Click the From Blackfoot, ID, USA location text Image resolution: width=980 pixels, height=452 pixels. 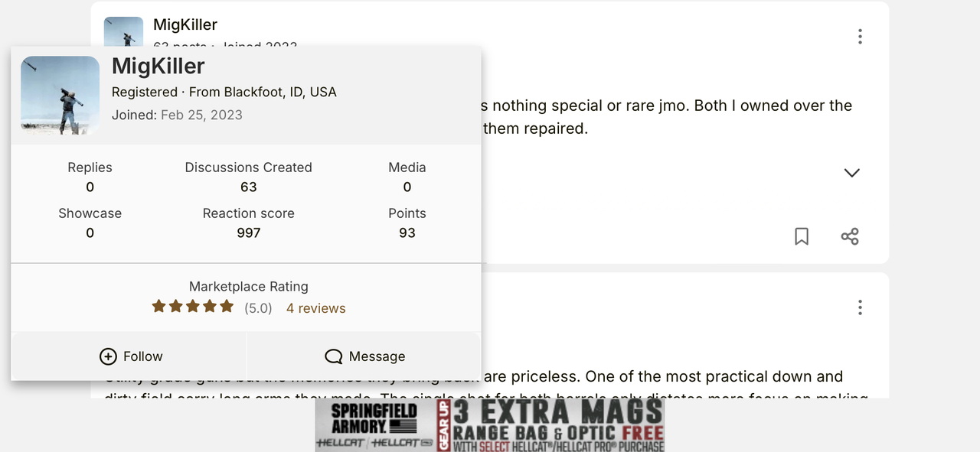(263, 92)
